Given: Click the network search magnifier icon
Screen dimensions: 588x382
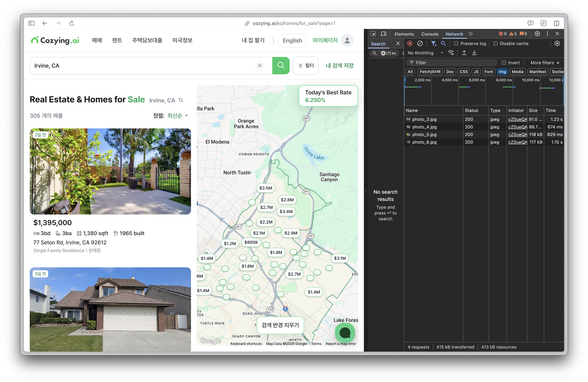Looking at the screenshot, I should pyautogui.click(x=444, y=43).
